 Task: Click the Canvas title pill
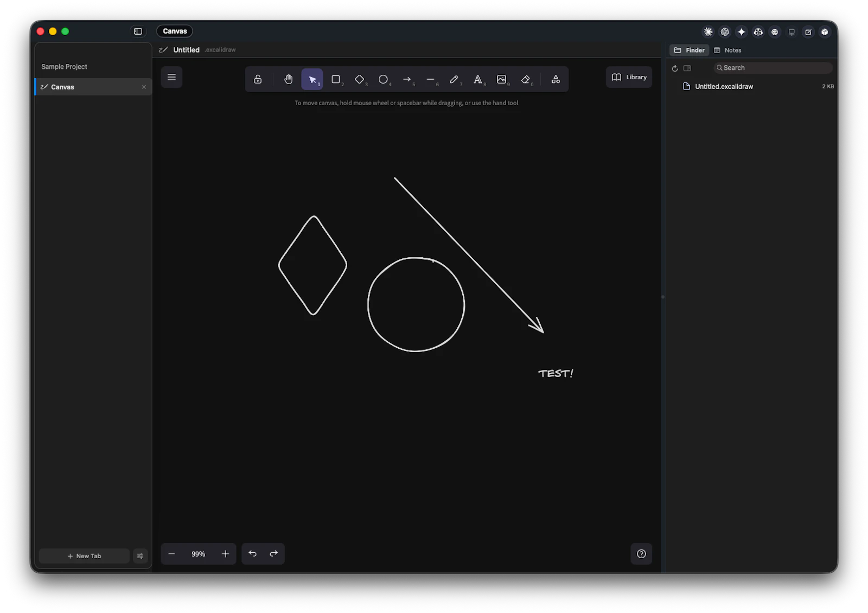(175, 31)
